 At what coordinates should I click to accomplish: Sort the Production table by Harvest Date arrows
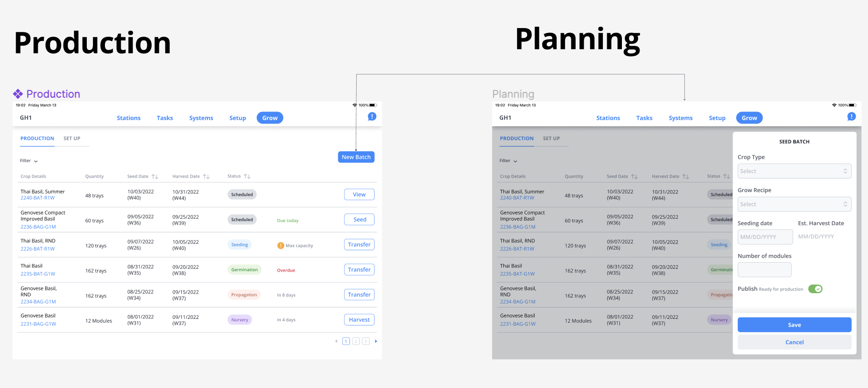click(x=206, y=176)
